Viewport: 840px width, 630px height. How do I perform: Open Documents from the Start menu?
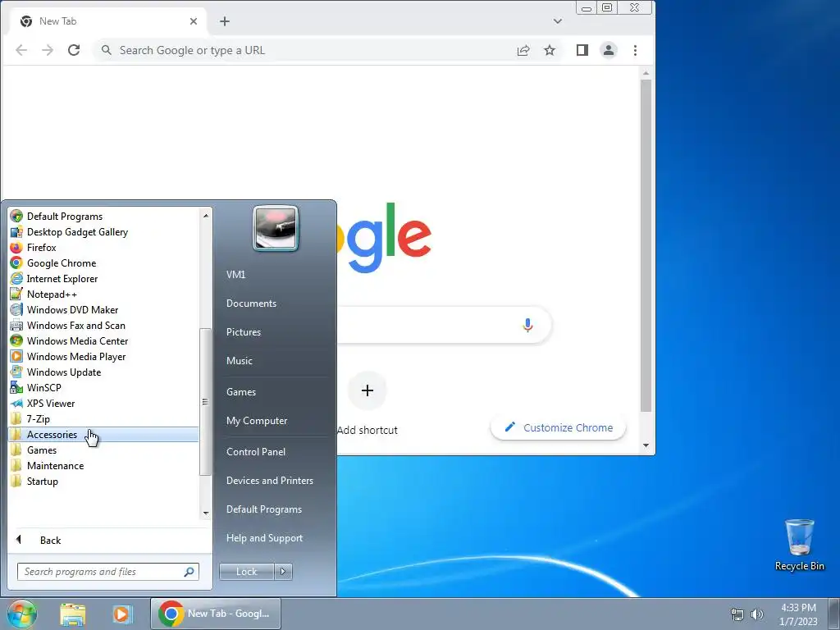point(251,304)
